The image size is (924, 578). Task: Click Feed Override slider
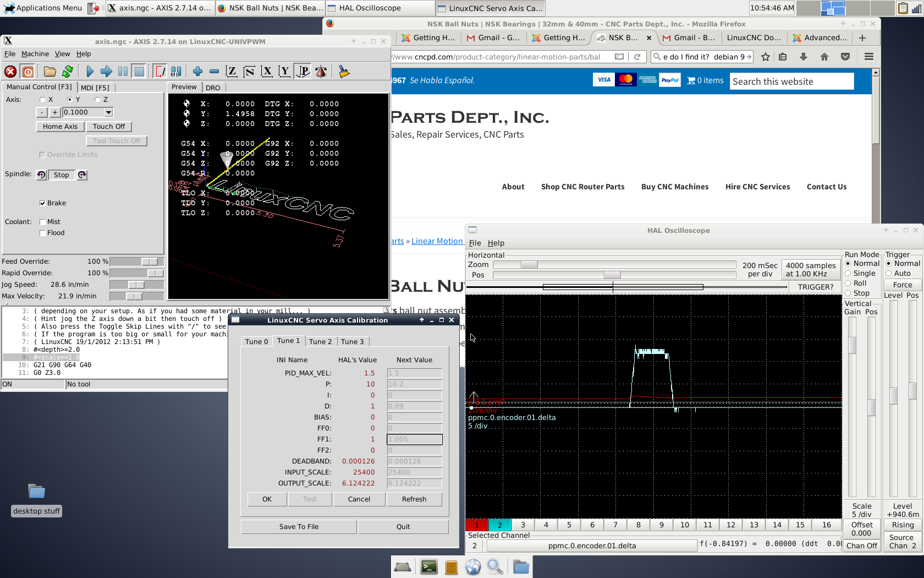coord(136,261)
